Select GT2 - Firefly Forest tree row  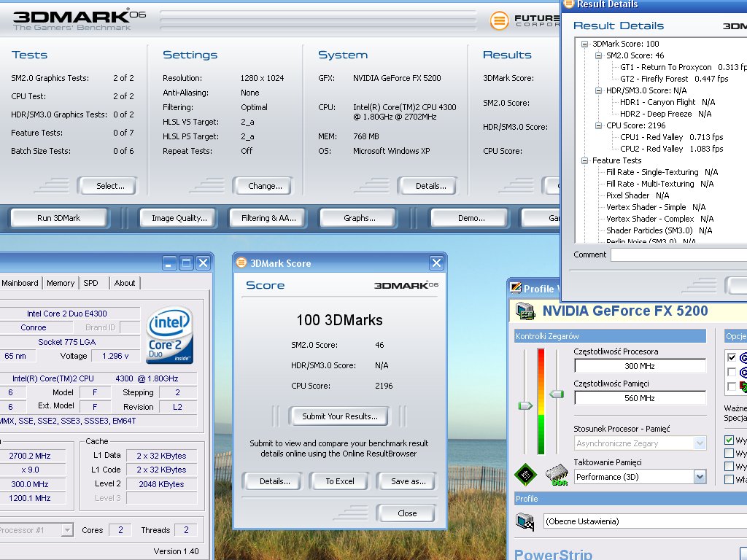tap(674, 79)
